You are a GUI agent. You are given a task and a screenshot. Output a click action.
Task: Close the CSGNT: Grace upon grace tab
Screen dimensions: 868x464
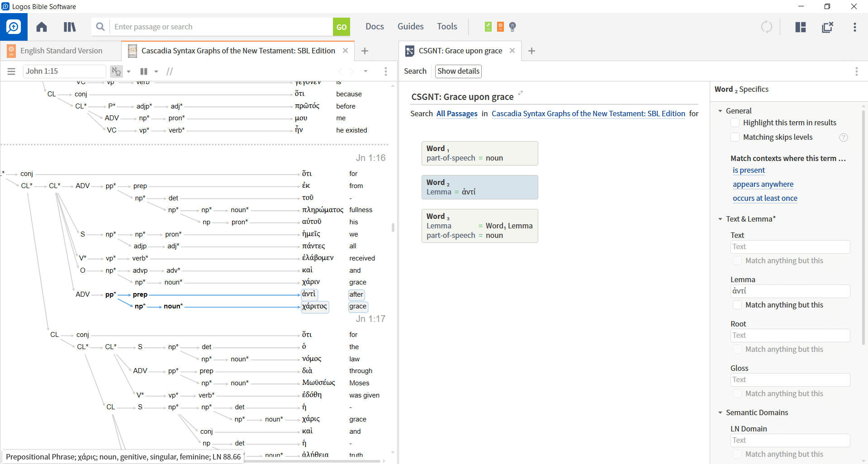(x=512, y=51)
